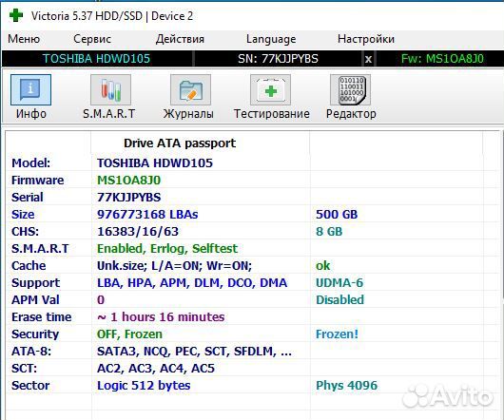Click the 500 GB size cell
The image size is (504, 420).
click(x=337, y=214)
